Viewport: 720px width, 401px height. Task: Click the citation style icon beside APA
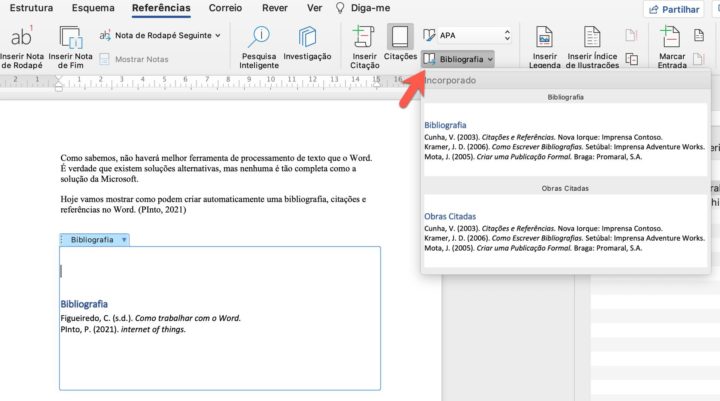click(429, 35)
